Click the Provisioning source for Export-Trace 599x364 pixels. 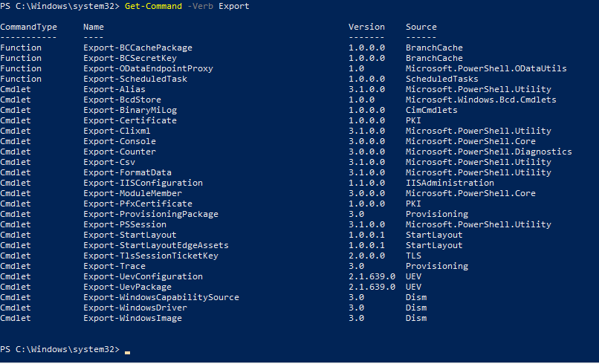[x=437, y=266]
